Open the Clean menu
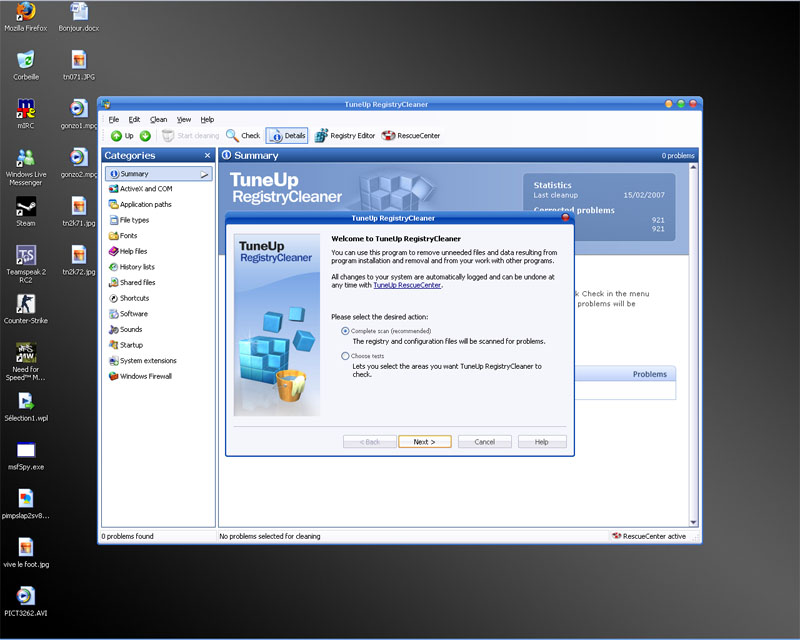 tap(158, 119)
